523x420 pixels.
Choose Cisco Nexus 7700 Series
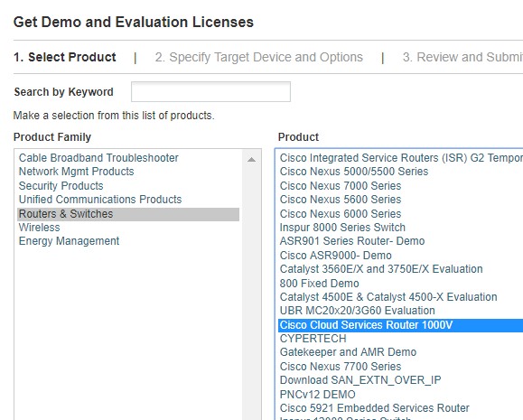tap(341, 367)
